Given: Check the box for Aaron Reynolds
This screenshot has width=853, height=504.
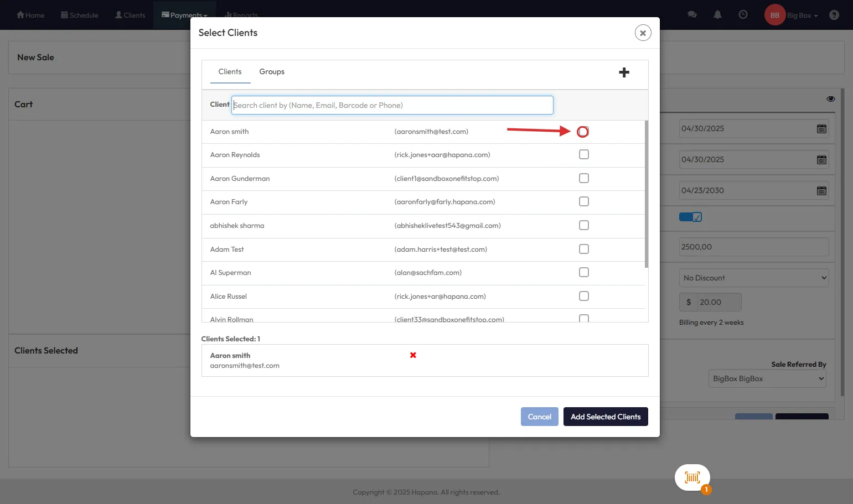Looking at the screenshot, I should click(583, 155).
